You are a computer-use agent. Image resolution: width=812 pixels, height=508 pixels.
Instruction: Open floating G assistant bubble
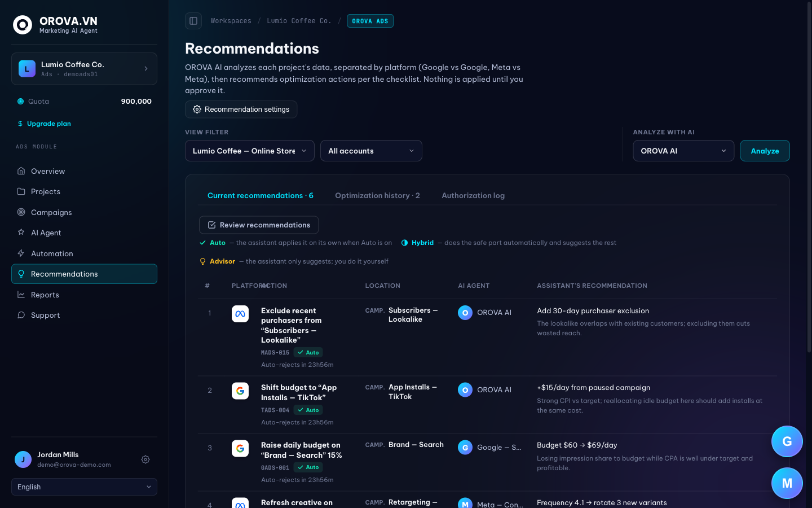coord(787,441)
